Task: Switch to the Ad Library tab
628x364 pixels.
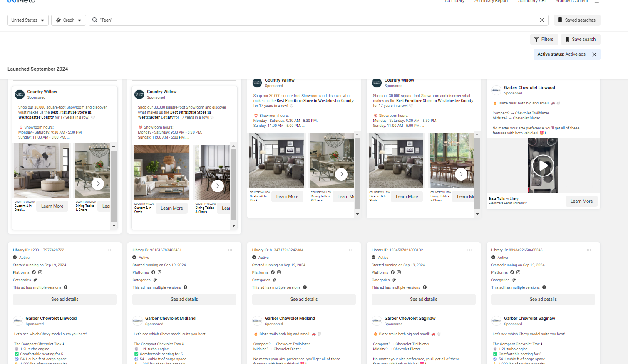Action: [x=454, y=1]
